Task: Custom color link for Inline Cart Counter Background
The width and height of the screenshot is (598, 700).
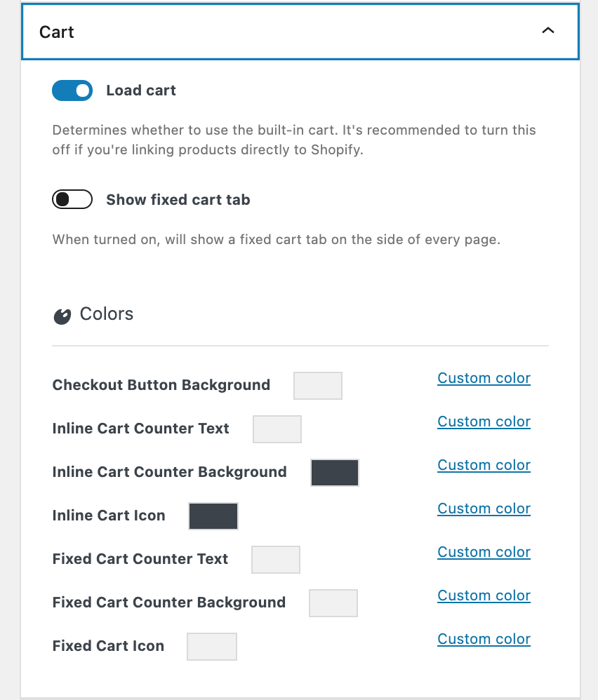Action: click(484, 465)
